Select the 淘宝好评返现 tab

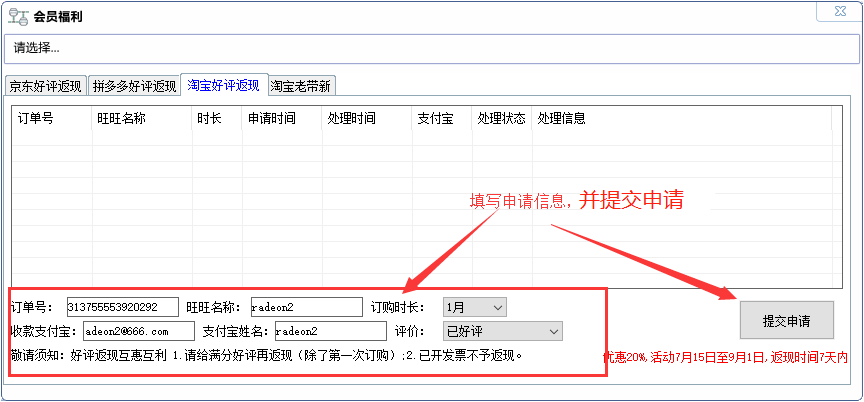[223, 85]
